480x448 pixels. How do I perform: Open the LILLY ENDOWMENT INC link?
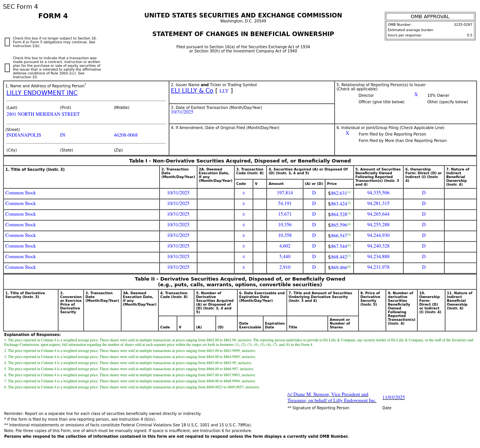[x=42, y=93]
